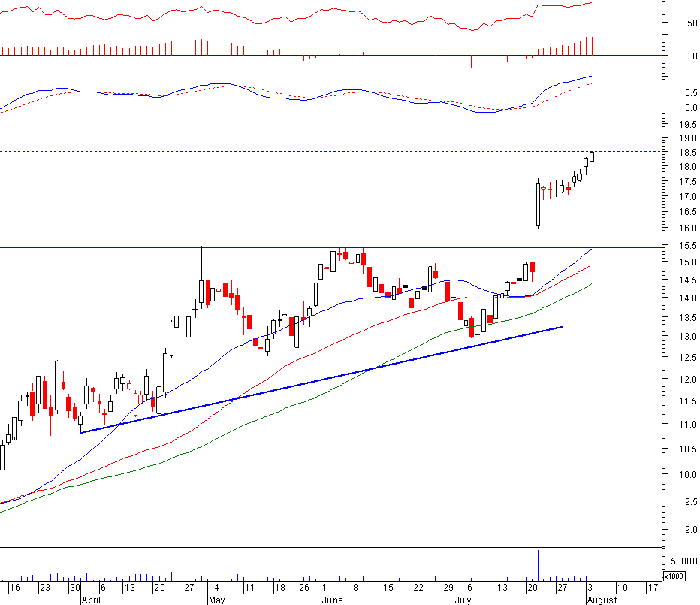Select the thick blue rising trendline
700x605 pixels.
click(321, 380)
